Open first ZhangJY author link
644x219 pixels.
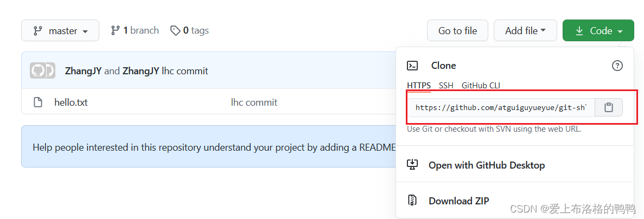click(x=84, y=71)
